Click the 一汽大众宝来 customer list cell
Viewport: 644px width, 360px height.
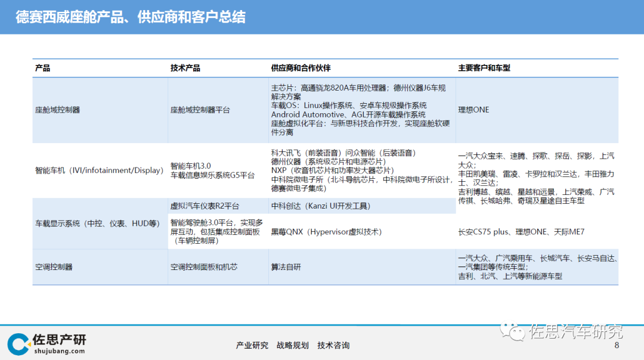537,179
